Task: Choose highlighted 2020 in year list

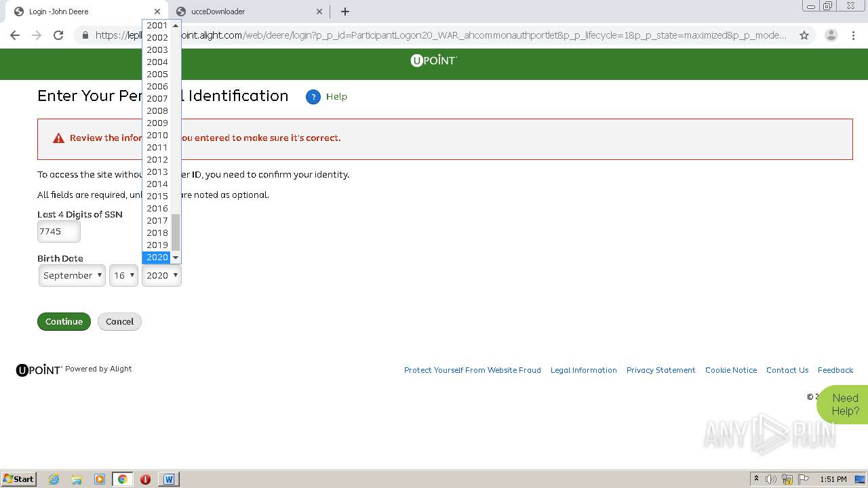Action: 157,258
